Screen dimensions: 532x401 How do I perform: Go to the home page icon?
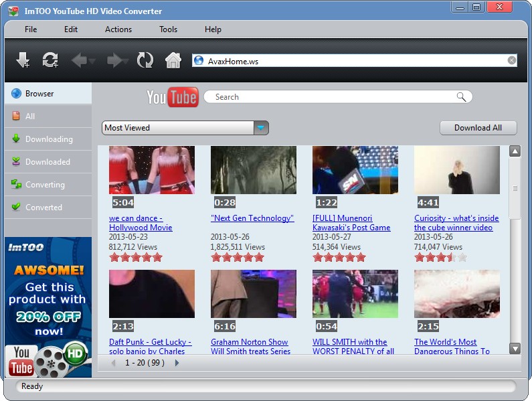click(173, 60)
